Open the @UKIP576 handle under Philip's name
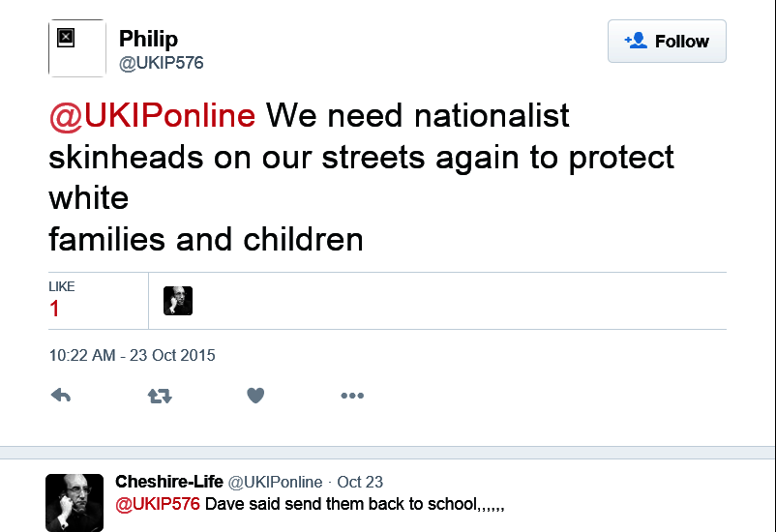Viewport: 776px width, 532px height. (x=161, y=64)
